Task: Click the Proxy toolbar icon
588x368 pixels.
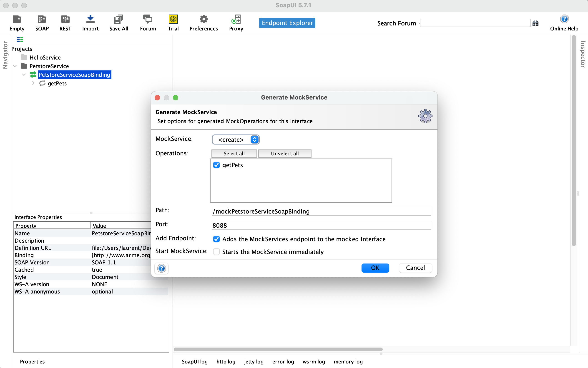Action: pos(236,20)
